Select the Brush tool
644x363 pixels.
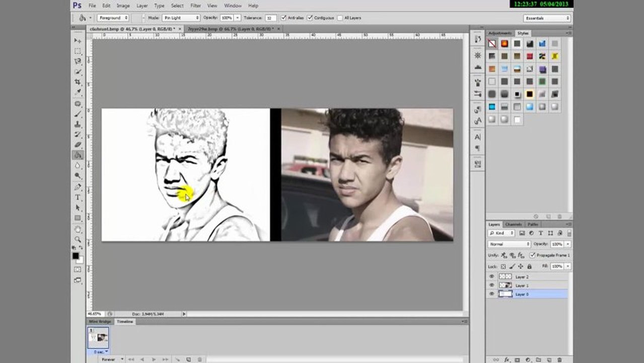(x=78, y=114)
